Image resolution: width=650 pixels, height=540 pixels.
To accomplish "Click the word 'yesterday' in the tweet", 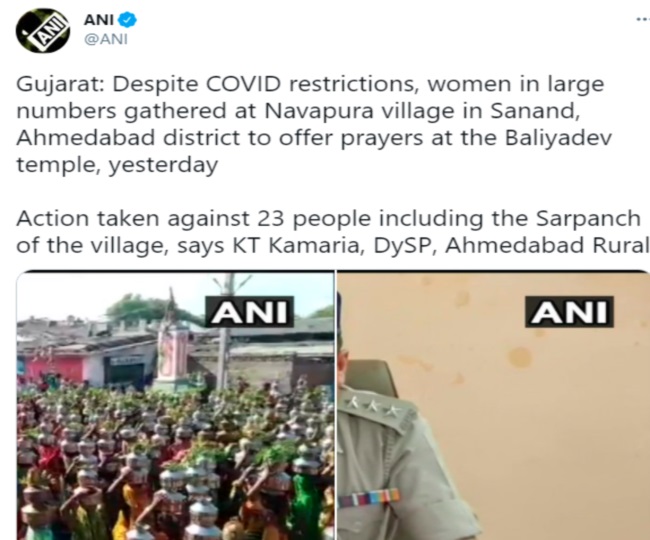I will (163, 165).
